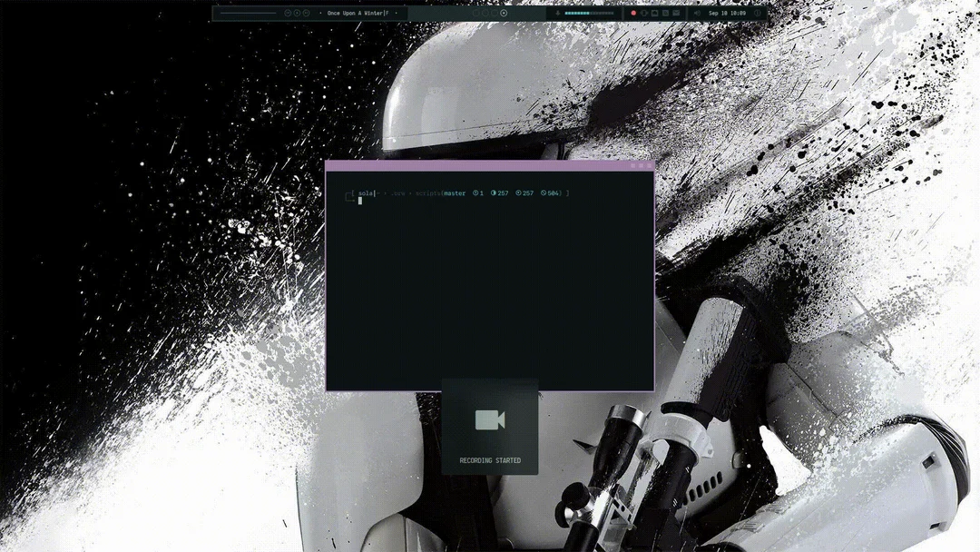The width and height of the screenshot is (980, 552).
Task: Click the previous-track icon in the top bar
Action: pos(286,13)
